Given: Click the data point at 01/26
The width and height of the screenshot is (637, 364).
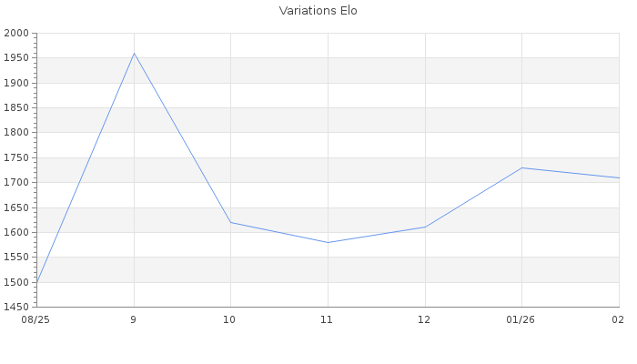Looking at the screenshot, I should (521, 167).
